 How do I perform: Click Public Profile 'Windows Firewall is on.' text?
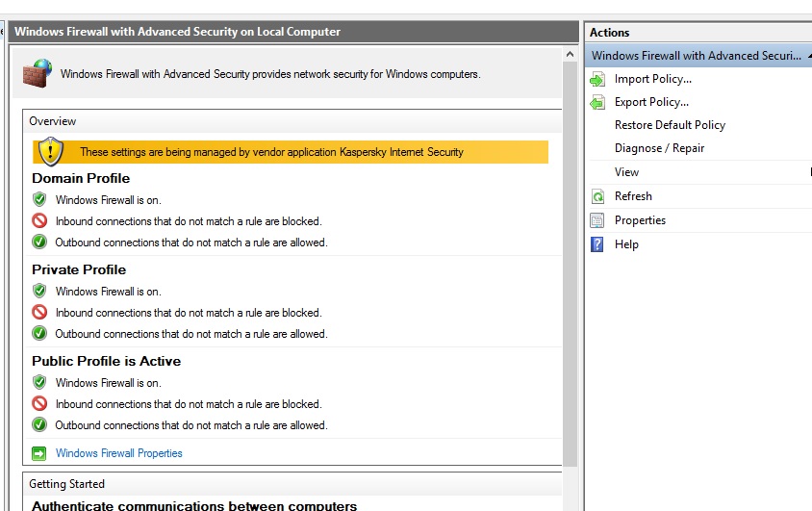[108, 383]
